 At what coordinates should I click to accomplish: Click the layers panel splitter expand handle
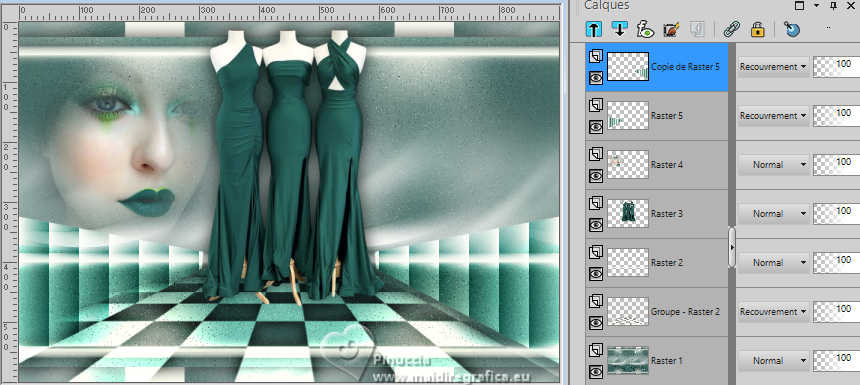pyautogui.click(x=732, y=248)
